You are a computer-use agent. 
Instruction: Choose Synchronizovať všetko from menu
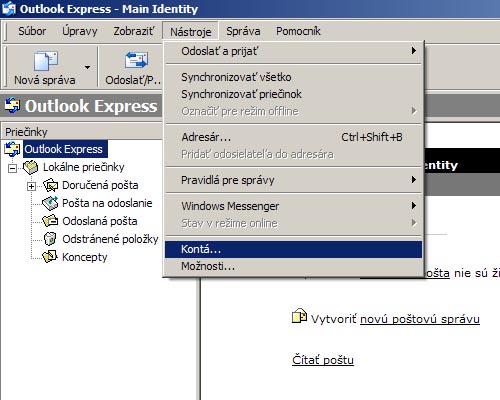click(293, 77)
